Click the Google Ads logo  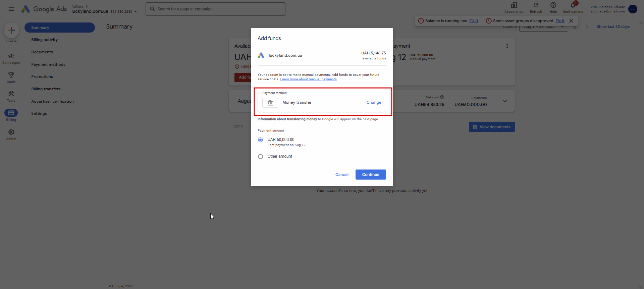(44, 9)
